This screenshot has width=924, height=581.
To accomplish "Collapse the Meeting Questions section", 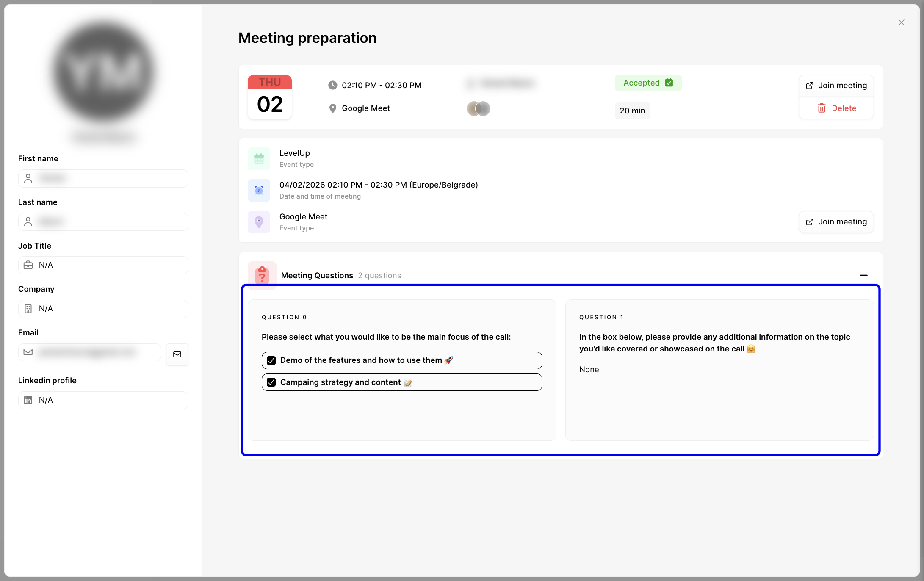I will pyautogui.click(x=864, y=275).
